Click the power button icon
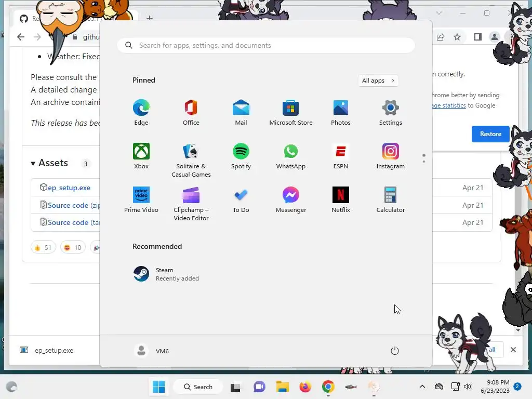Screen dimensions: 532x399 pos(395,351)
